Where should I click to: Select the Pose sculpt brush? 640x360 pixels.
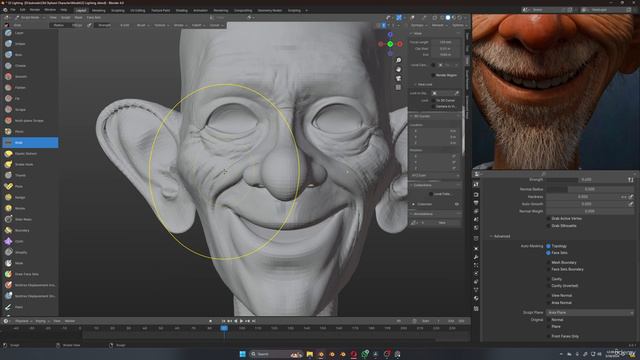click(30, 187)
